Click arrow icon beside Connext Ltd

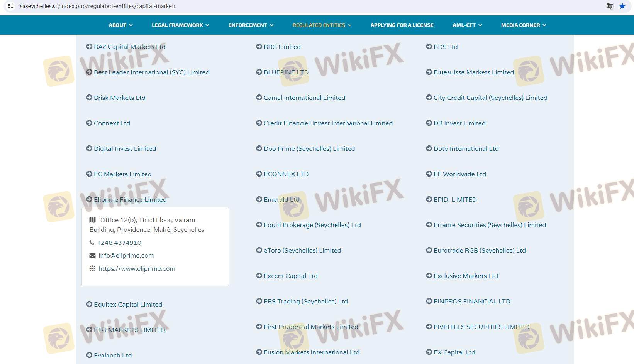(x=89, y=123)
